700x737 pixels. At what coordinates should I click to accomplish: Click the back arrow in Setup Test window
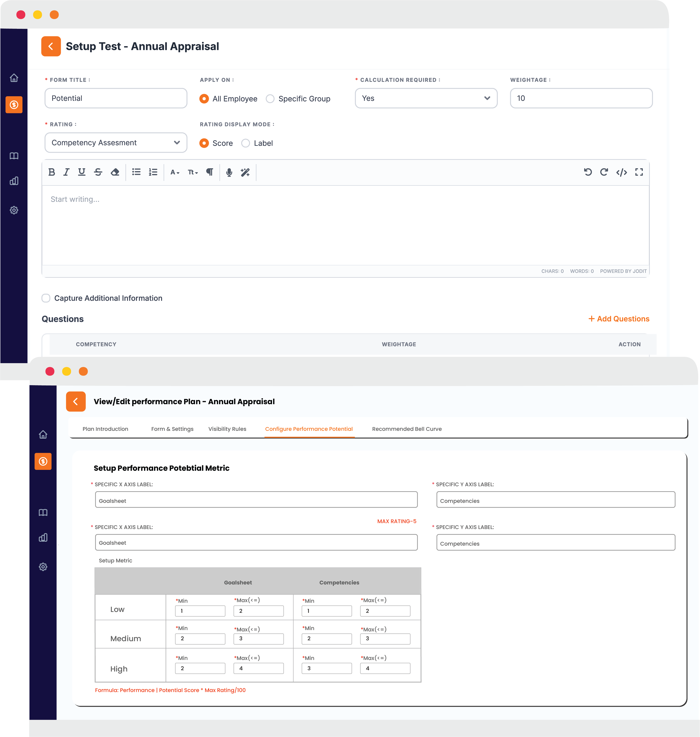click(x=51, y=46)
